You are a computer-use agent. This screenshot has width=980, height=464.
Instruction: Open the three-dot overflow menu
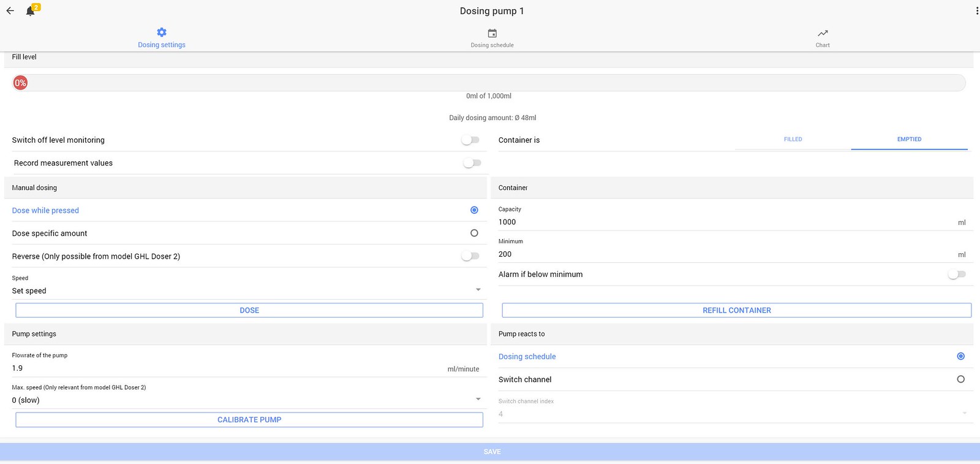tap(977, 11)
